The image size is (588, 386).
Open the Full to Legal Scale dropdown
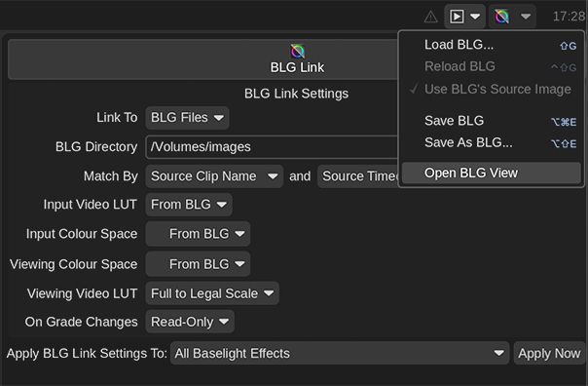tap(212, 293)
